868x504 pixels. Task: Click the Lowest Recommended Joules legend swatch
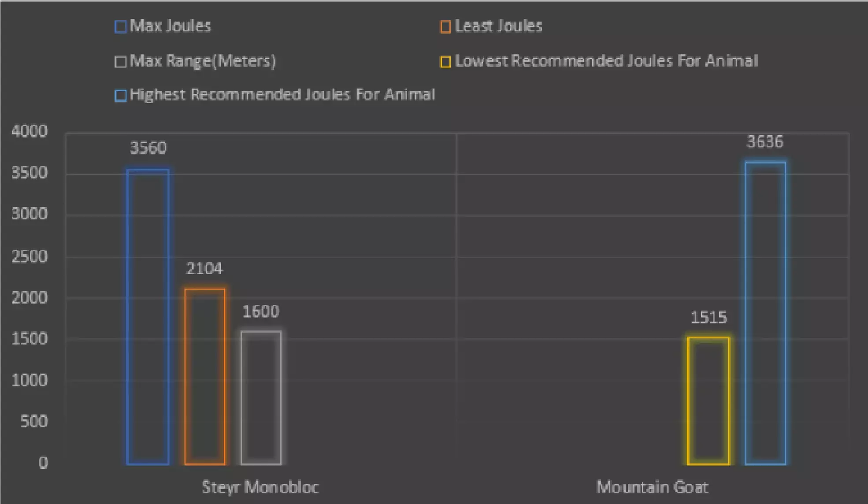[445, 62]
